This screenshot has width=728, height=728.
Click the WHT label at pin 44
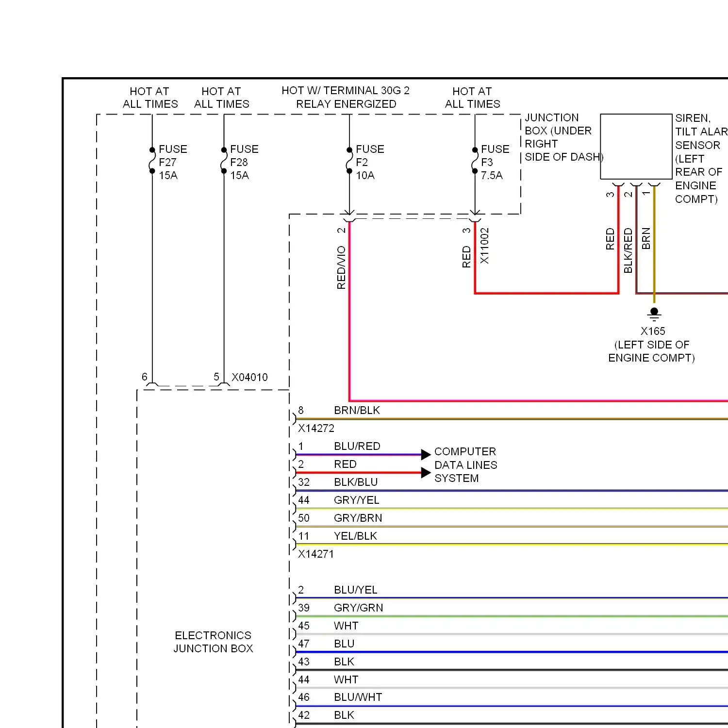(x=346, y=679)
